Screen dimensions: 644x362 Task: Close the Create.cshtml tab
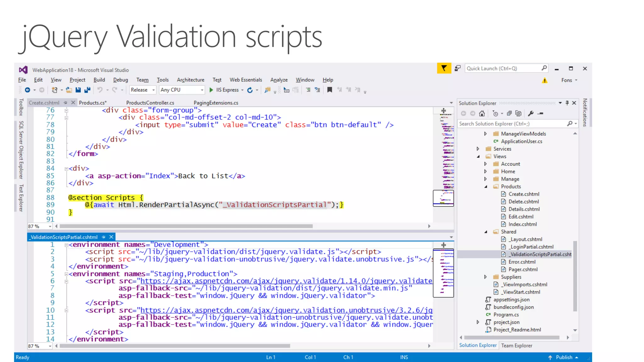click(x=73, y=103)
